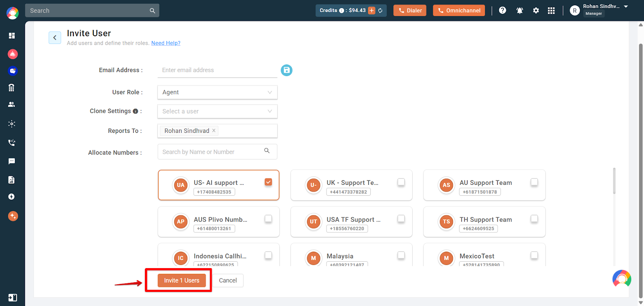Image resolution: width=644 pixels, height=306 pixels.
Task: Open the reports document sidebar icon
Action: (12, 180)
